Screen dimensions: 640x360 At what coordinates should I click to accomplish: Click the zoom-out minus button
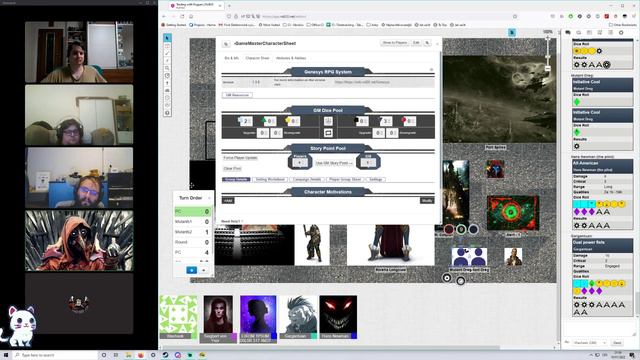pos(548,69)
